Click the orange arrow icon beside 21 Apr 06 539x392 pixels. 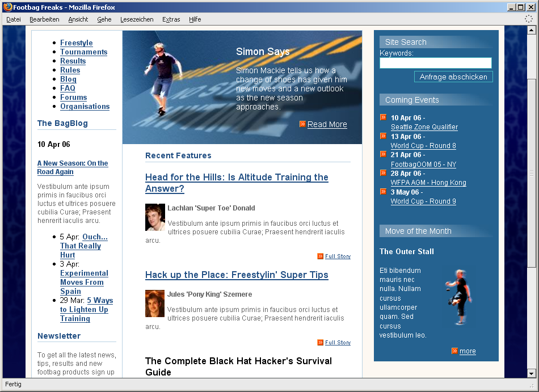coord(384,154)
